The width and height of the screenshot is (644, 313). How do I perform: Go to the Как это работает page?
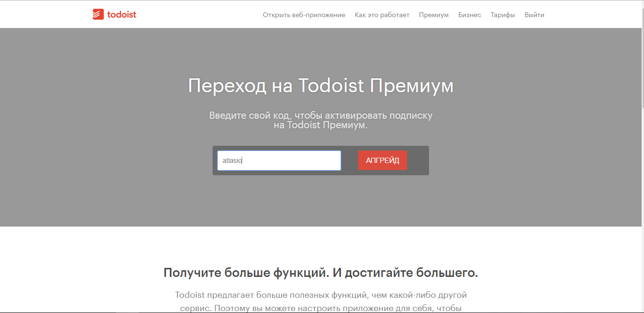(x=382, y=15)
